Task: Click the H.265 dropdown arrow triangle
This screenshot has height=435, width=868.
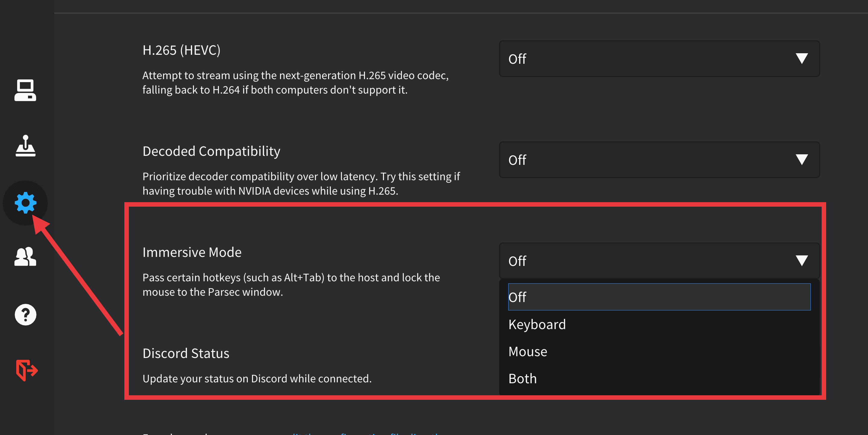Action: (802, 59)
